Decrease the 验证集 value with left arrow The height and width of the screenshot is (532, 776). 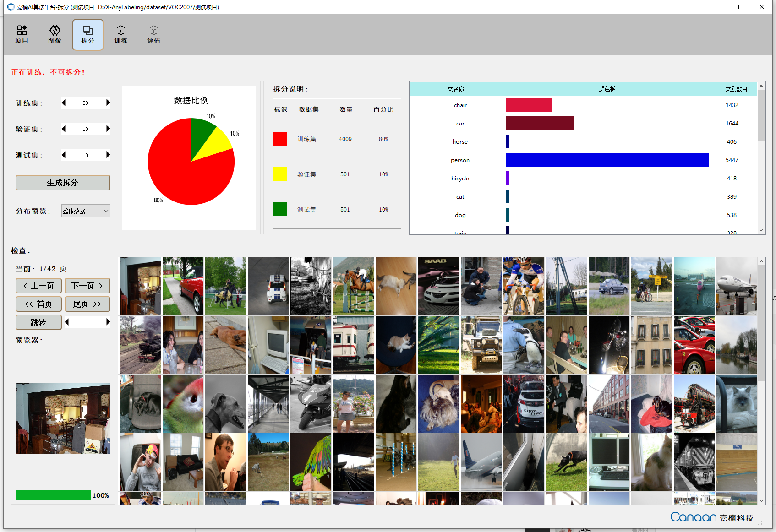tap(64, 129)
